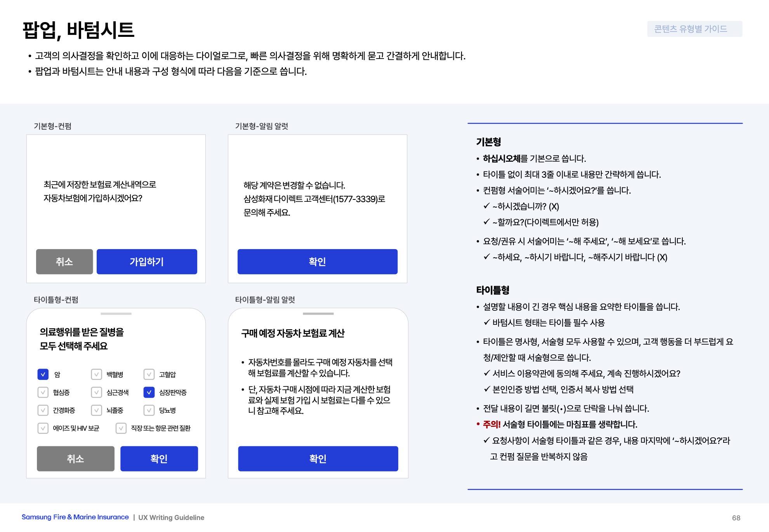The height and width of the screenshot is (532, 769).
Task: Select the 당뇨병 checkbox
Action: (x=149, y=410)
